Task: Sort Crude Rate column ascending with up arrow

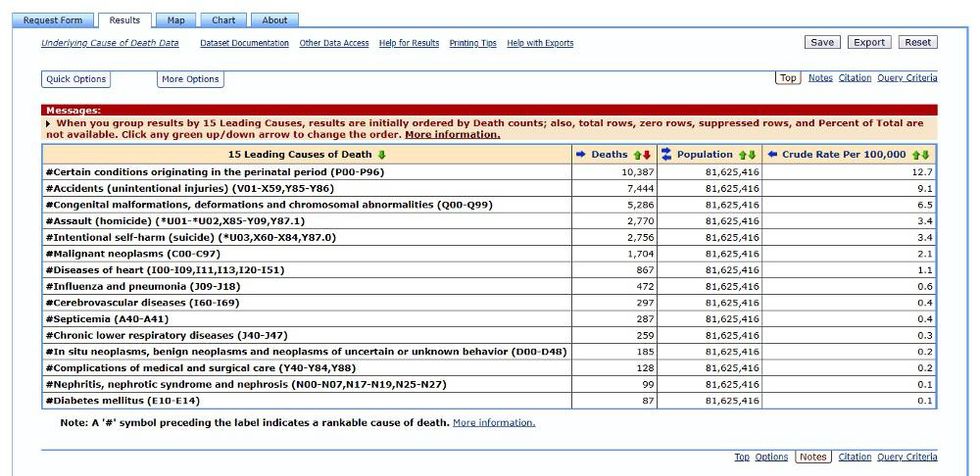Action: [915, 155]
